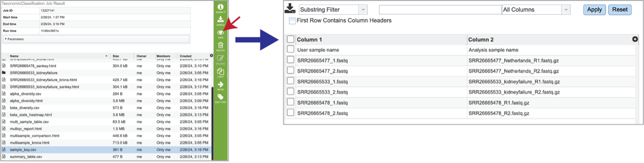
Task: Click the COPY icon in green sidebar
Action: tap(220, 73)
